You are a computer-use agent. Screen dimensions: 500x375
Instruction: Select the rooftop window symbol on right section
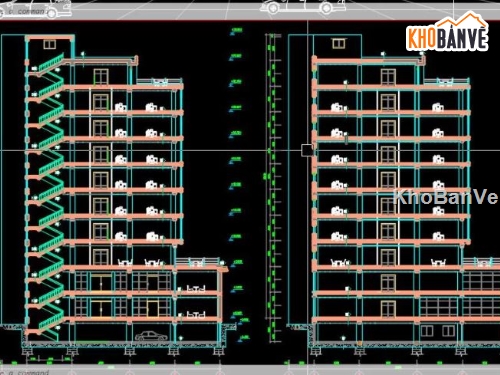coord(338,44)
